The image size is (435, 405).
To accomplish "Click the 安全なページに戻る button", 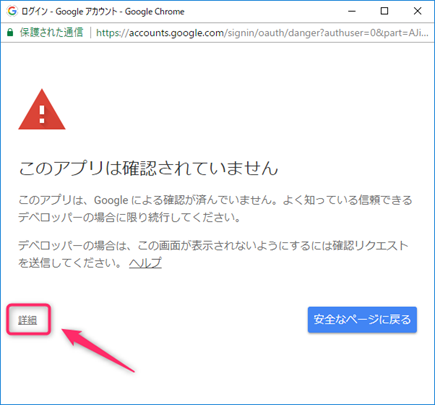I will (x=362, y=320).
